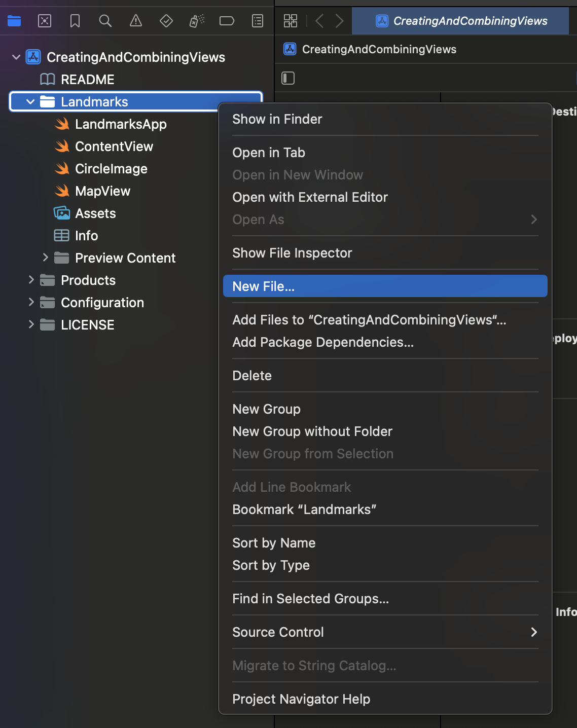577x728 pixels.
Task: Open the Bookmark navigator
Action: click(75, 21)
